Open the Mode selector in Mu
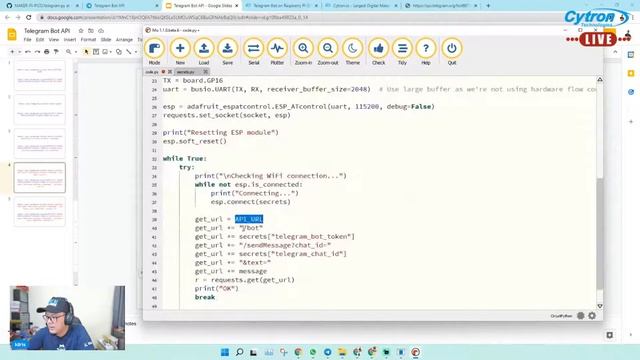Screen dimensions: 640x360 pyautogui.click(x=154, y=51)
